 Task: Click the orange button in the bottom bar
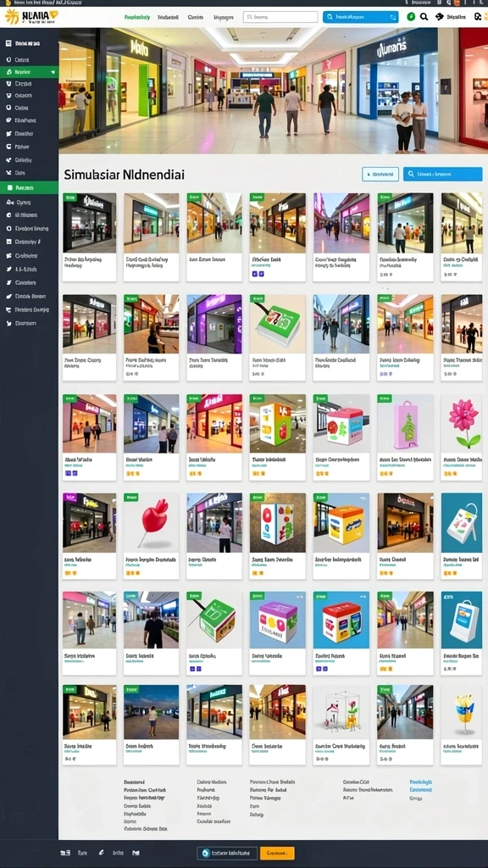[277, 853]
